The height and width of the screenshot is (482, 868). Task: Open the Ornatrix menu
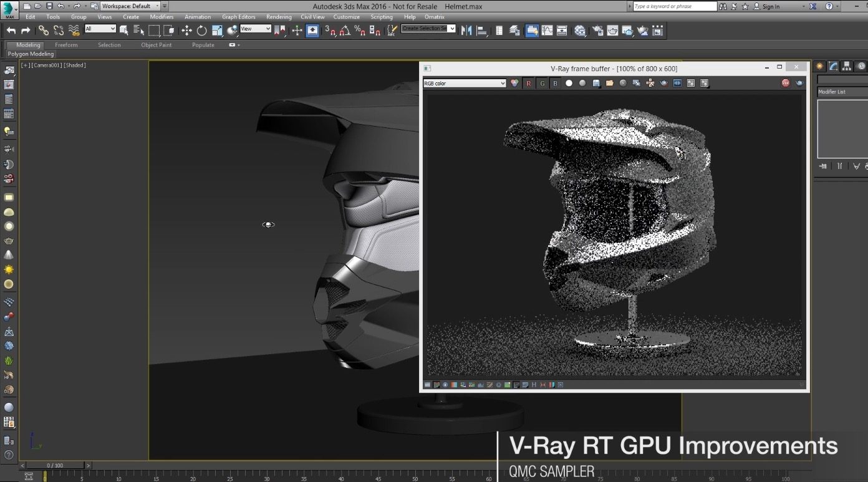point(434,17)
